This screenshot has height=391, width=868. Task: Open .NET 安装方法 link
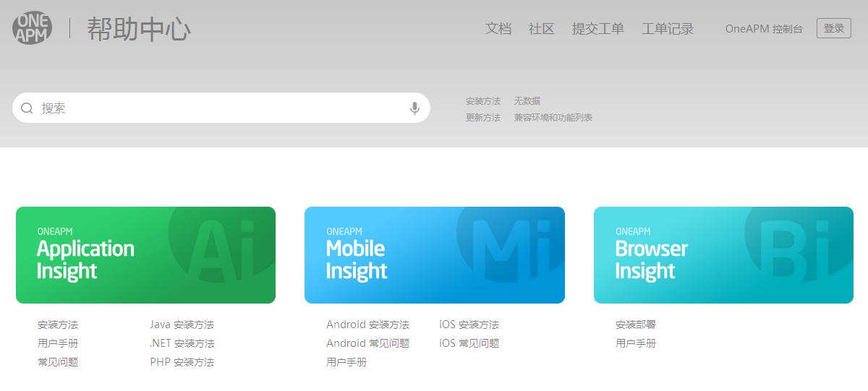tap(182, 343)
